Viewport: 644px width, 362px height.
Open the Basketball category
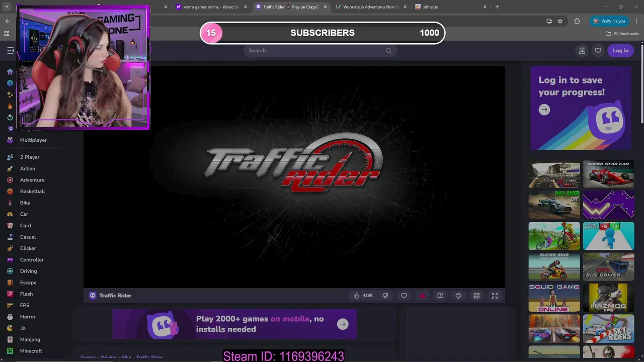32,192
